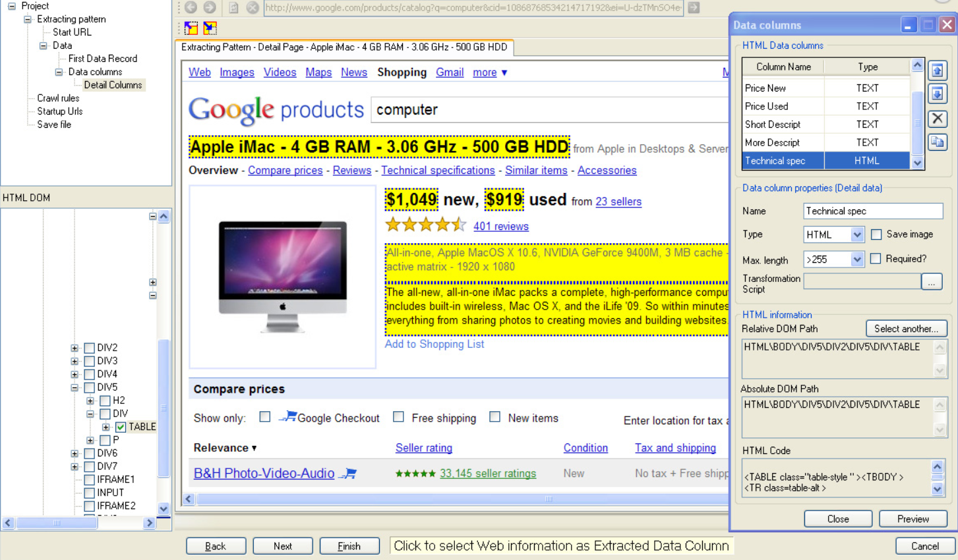Image resolution: width=958 pixels, height=560 pixels.
Task: Select Save file in project tree
Action: (54, 125)
